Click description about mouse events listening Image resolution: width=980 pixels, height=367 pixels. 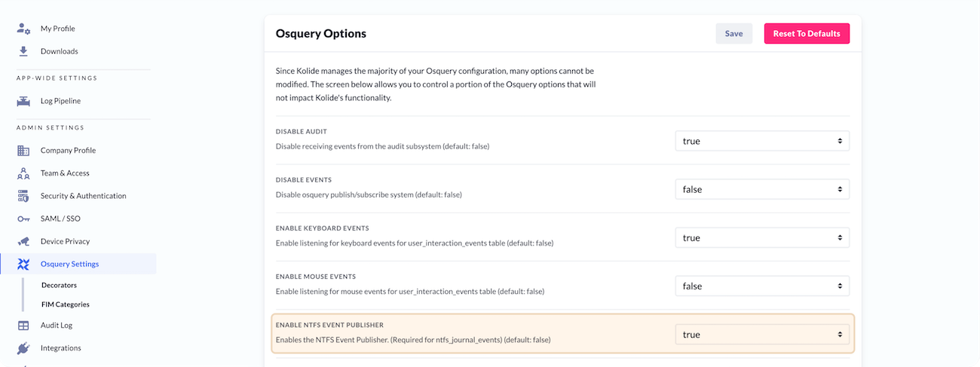(410, 291)
